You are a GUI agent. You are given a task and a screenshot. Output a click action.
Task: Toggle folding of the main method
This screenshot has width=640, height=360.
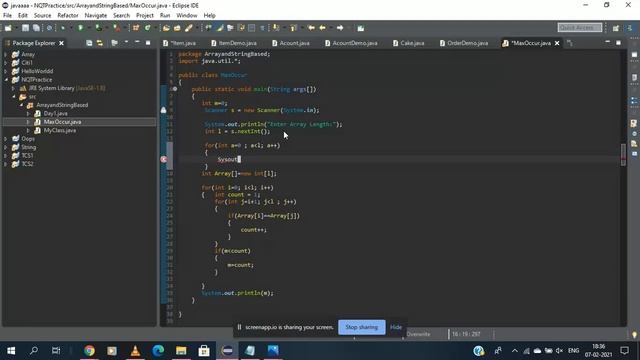tap(175, 89)
